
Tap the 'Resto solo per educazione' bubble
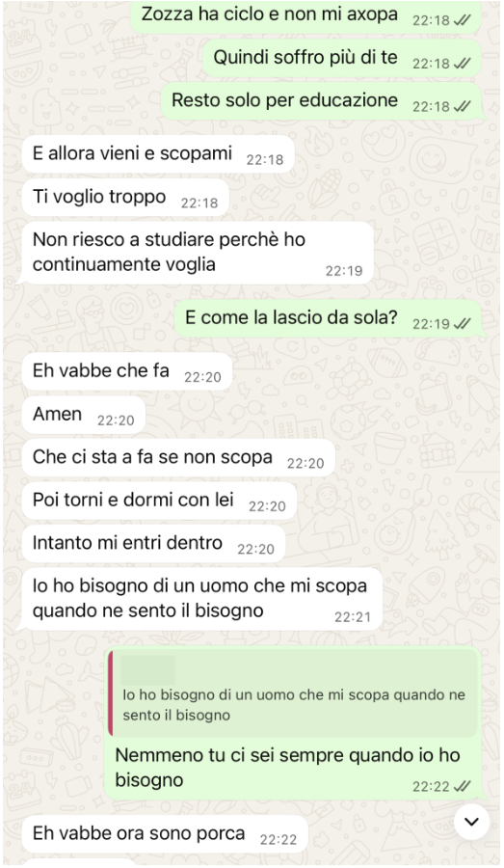click(321, 101)
